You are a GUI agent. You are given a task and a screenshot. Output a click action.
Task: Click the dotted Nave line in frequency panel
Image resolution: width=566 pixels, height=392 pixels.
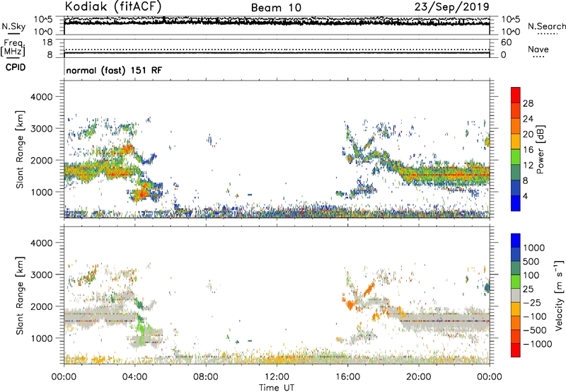(x=277, y=50)
